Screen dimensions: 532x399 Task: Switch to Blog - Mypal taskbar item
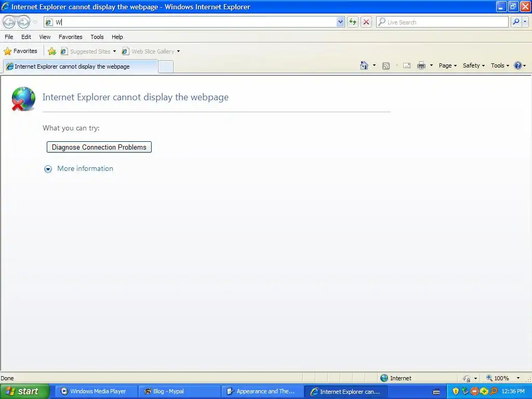click(x=179, y=392)
